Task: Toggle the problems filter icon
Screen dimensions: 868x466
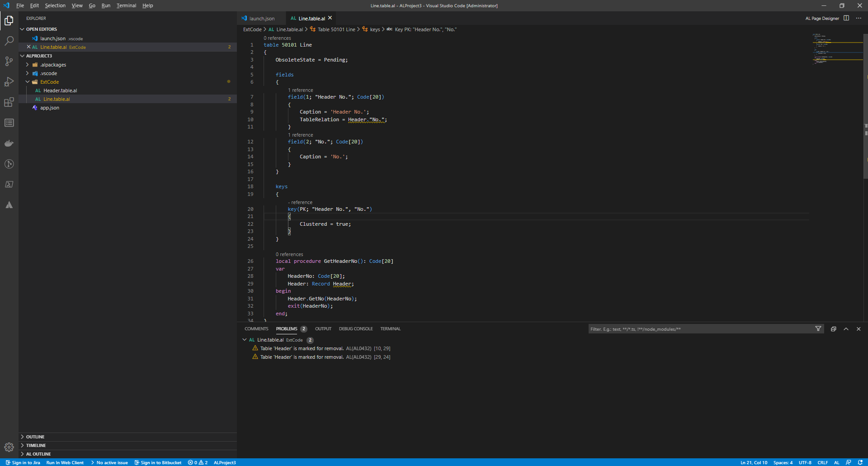Action: [x=818, y=328]
